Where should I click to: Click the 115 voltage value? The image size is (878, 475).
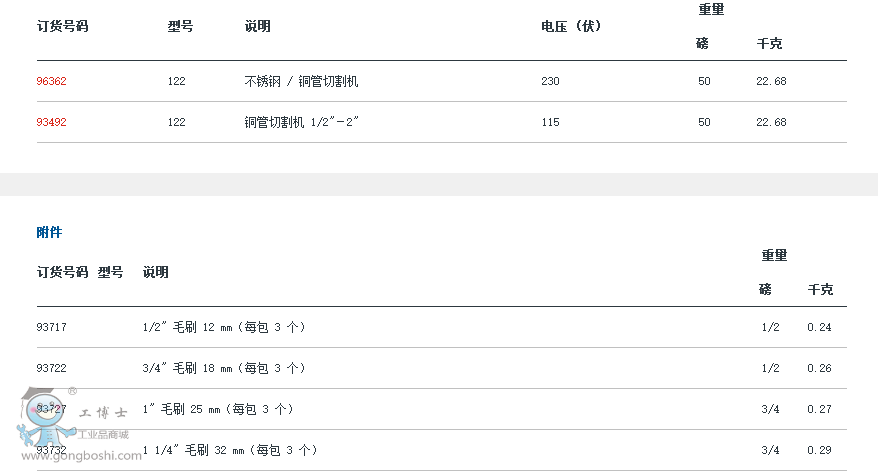pos(550,122)
